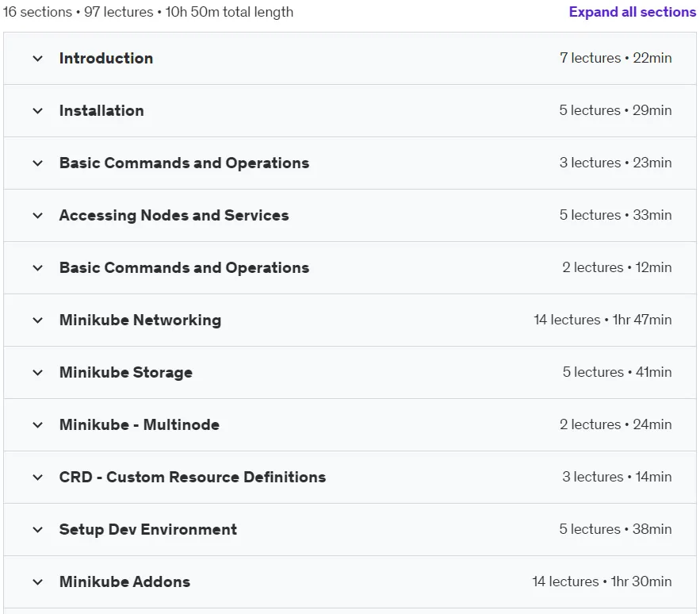Click the '14 lectures • 1hr 47min' text

point(602,320)
